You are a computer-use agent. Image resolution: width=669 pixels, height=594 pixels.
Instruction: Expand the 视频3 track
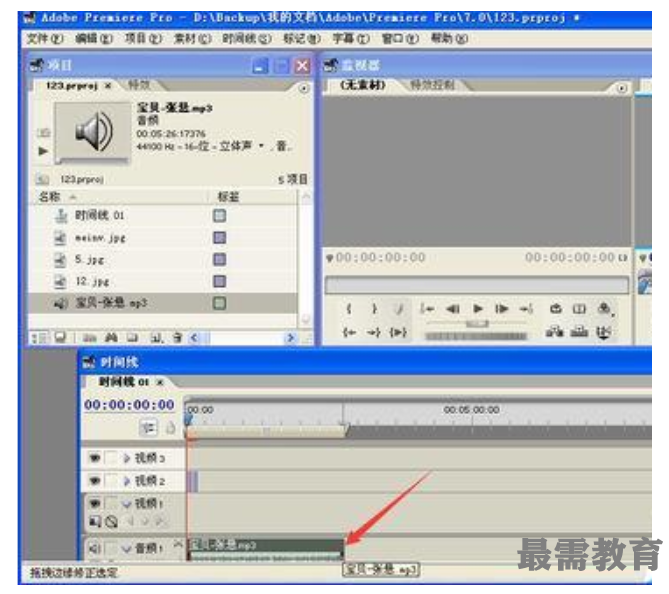click(x=127, y=458)
